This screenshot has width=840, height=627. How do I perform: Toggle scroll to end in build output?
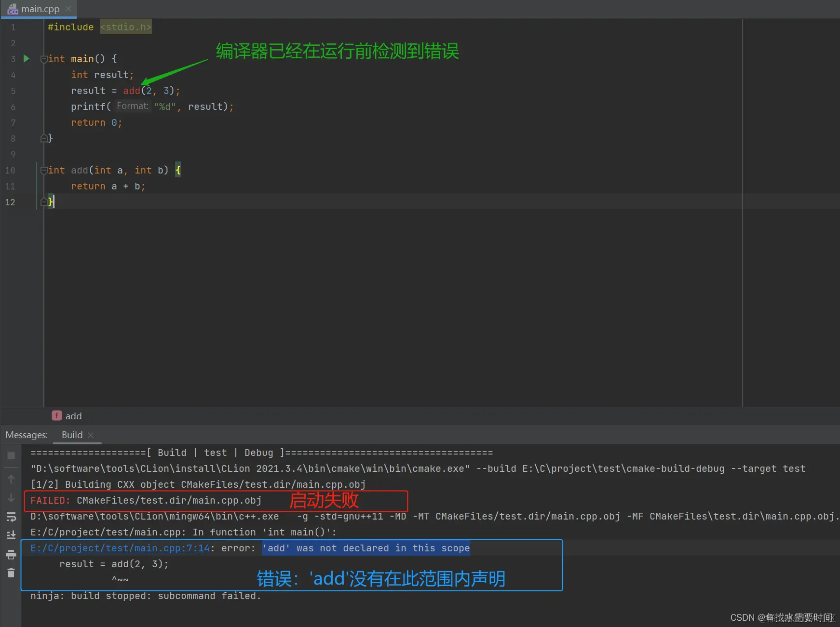[x=11, y=535]
